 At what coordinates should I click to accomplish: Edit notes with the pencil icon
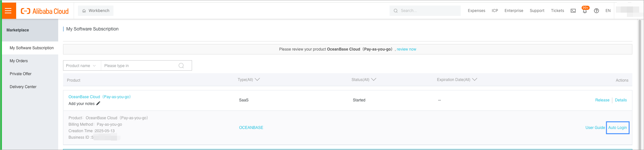pos(98,103)
